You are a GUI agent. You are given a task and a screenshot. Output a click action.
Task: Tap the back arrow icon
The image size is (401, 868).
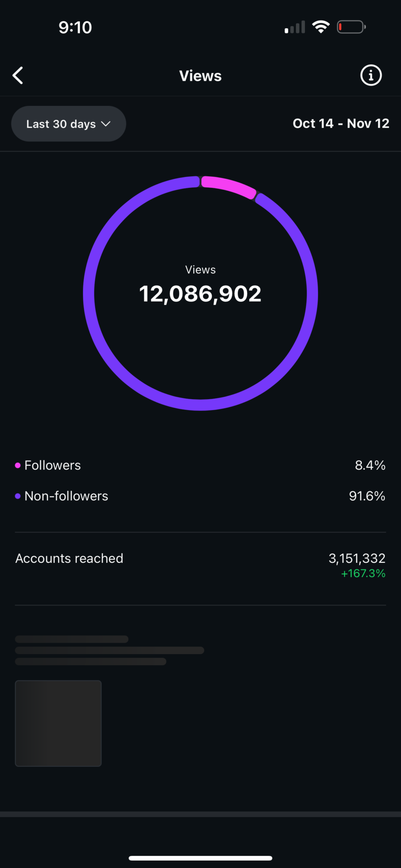point(18,76)
